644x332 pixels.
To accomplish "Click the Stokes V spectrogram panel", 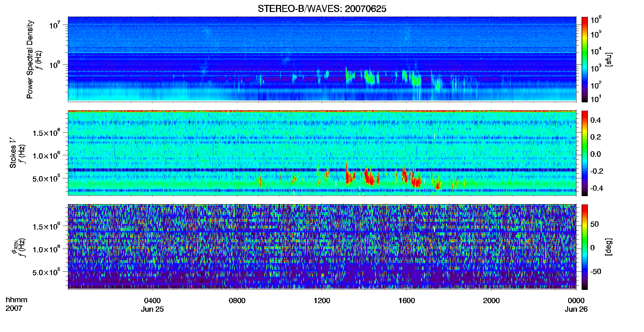I will pos(322,153).
